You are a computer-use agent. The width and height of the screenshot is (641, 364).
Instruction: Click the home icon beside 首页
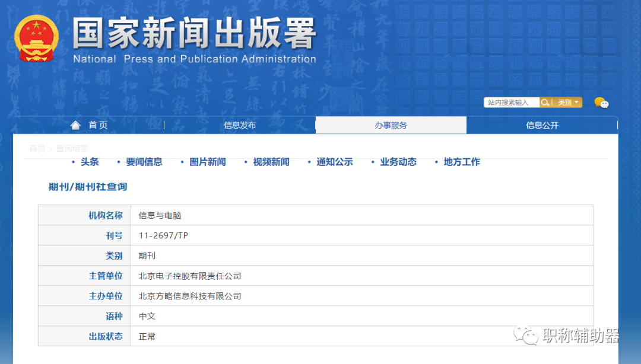tap(75, 124)
